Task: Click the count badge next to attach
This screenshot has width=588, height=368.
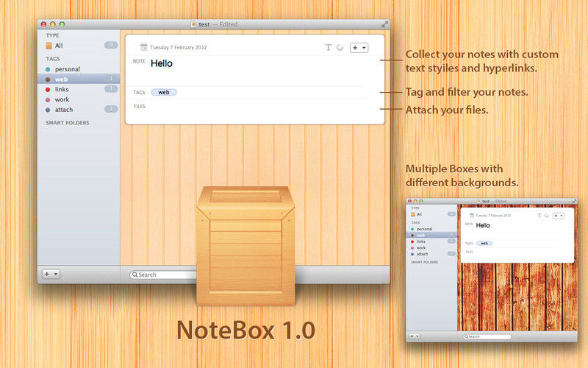Action: 111,109
